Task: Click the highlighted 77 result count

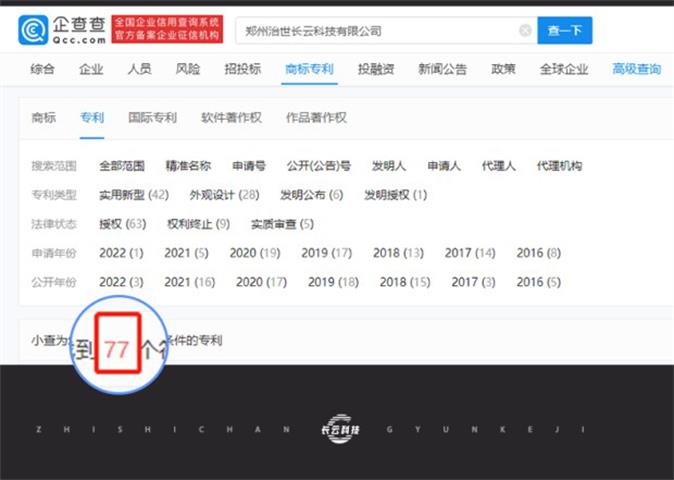Action: point(117,349)
